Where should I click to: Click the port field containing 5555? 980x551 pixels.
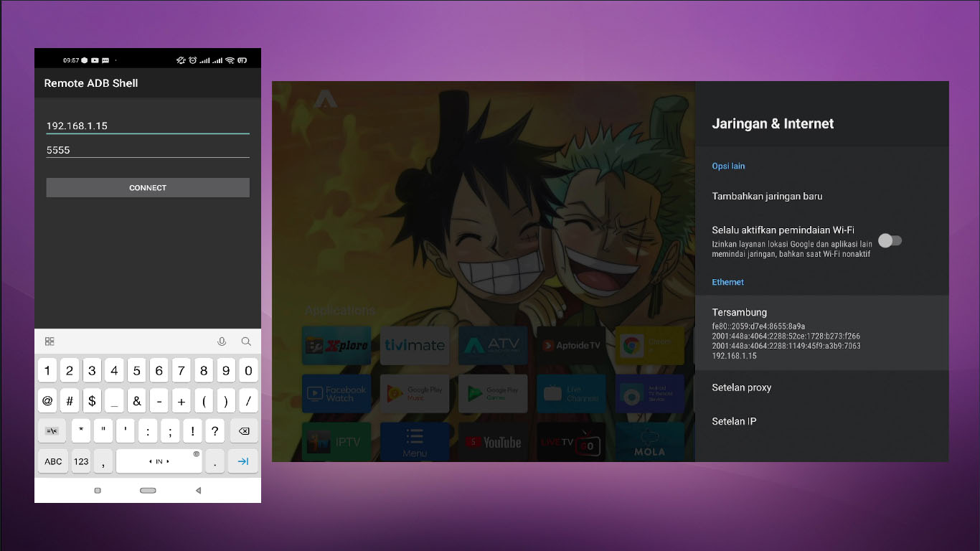pyautogui.click(x=147, y=150)
